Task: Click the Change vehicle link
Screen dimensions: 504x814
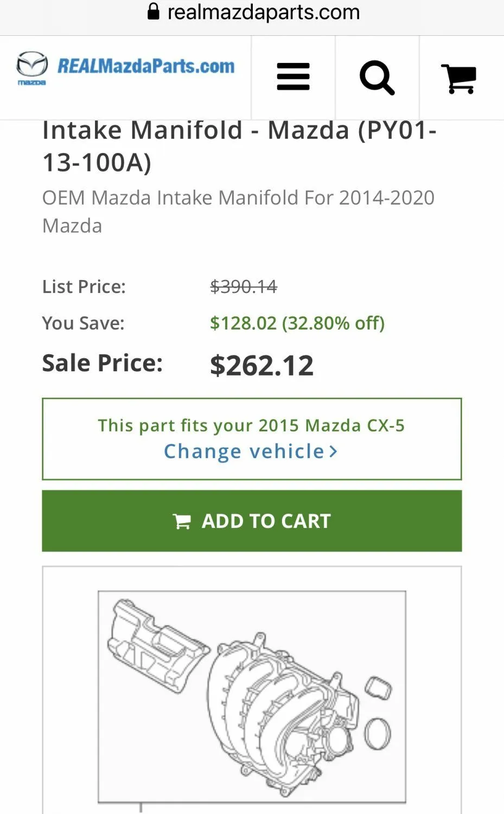Action: point(244,451)
